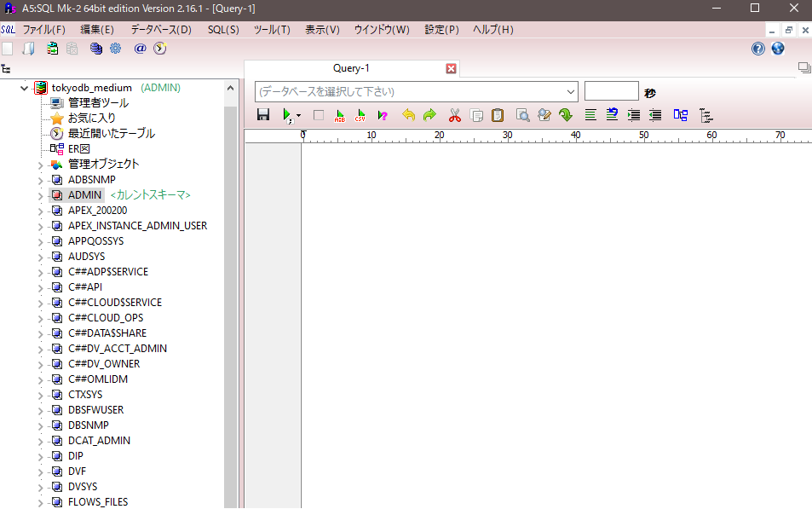The image size is (812, 509).
Task: Expand the ADBSNMP schema node
Action: click(x=40, y=180)
